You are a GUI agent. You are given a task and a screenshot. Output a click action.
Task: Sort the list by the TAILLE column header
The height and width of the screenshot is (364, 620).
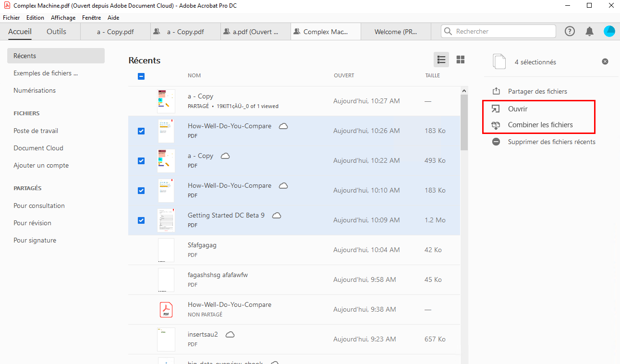432,75
